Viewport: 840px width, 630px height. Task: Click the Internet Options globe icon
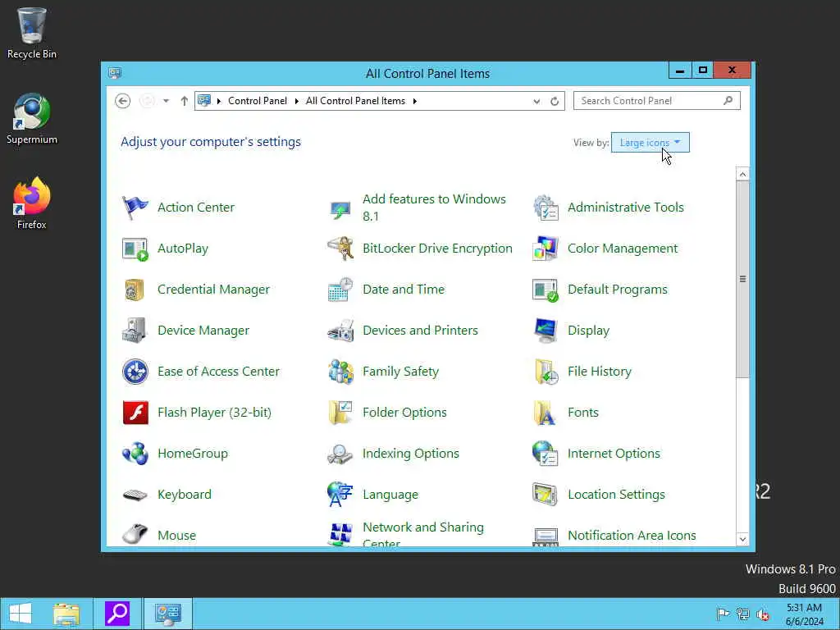click(x=546, y=453)
